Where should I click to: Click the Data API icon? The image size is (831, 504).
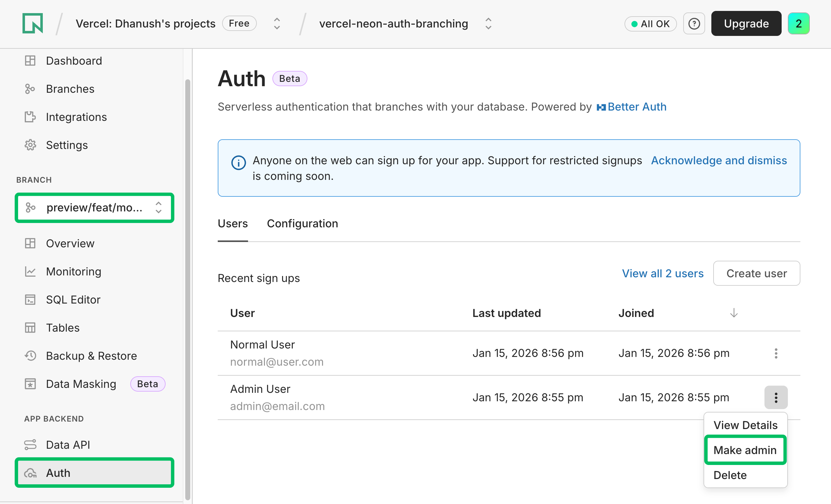click(30, 445)
